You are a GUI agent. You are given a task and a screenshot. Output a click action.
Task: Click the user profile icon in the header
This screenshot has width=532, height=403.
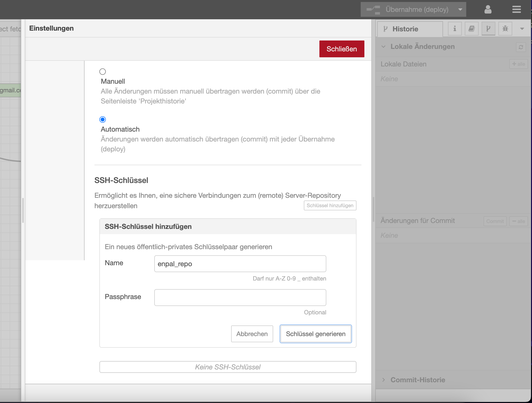(488, 9)
